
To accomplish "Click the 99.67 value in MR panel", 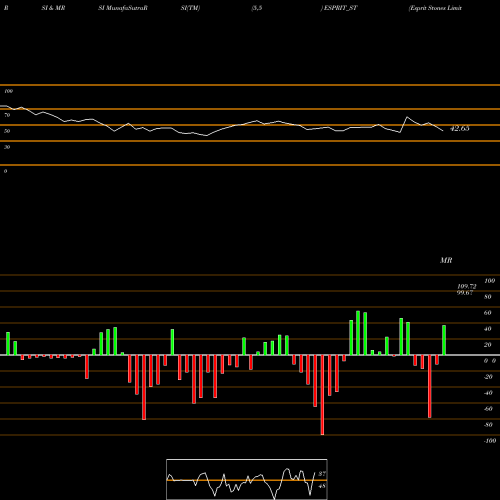I will pos(465,292).
